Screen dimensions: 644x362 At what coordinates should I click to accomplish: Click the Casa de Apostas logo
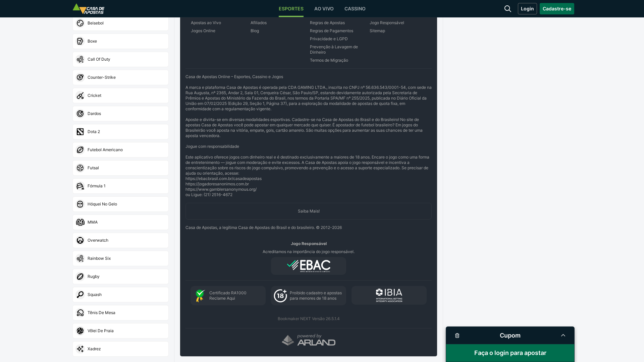pyautogui.click(x=89, y=9)
